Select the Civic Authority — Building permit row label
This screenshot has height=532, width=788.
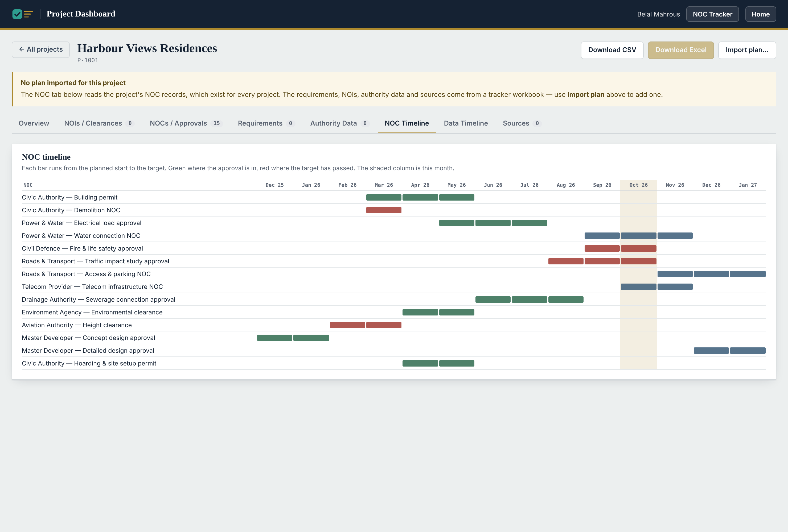pyautogui.click(x=69, y=197)
